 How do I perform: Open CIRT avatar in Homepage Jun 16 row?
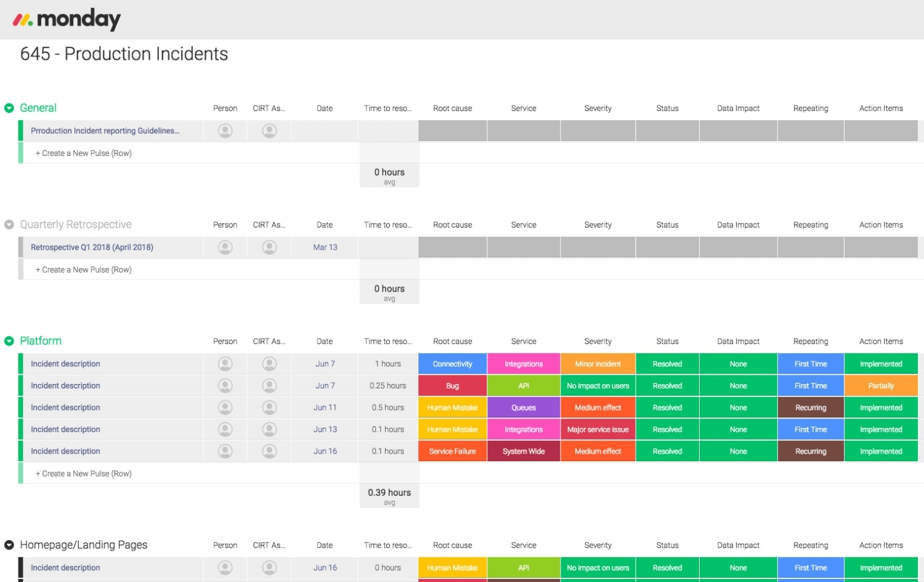pos(269,568)
